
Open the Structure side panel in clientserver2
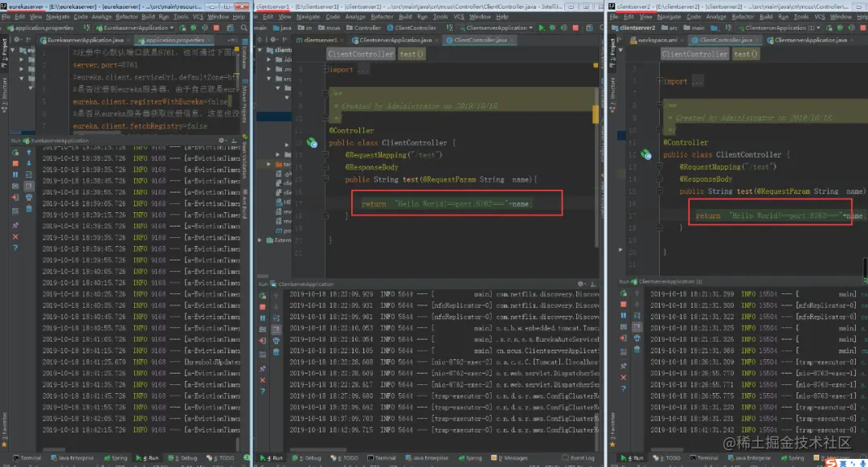click(x=612, y=95)
